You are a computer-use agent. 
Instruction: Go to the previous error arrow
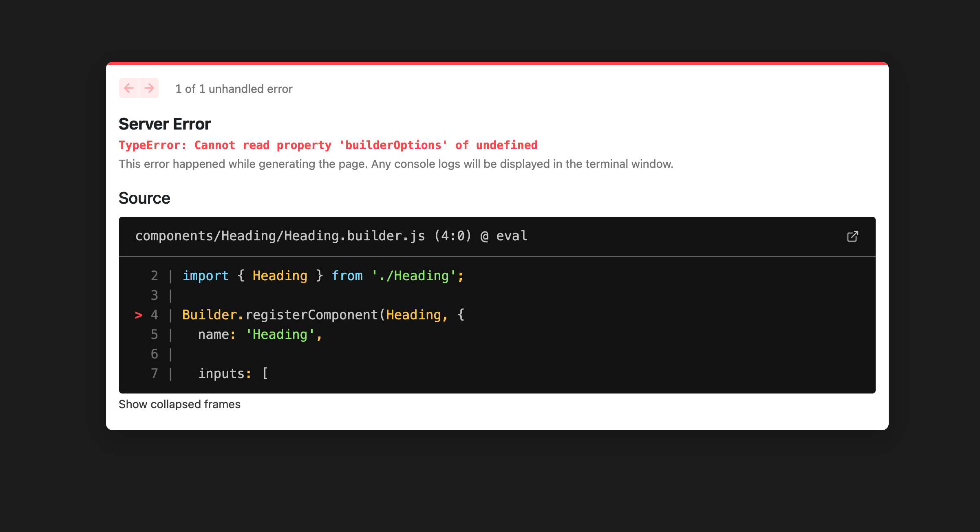click(x=129, y=88)
